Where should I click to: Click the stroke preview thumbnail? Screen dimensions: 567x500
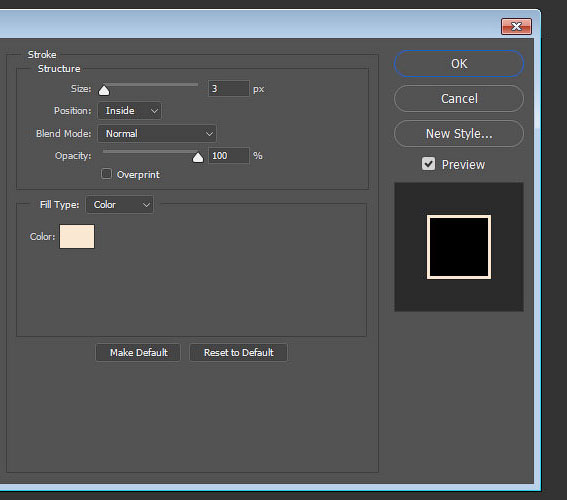pos(459,247)
